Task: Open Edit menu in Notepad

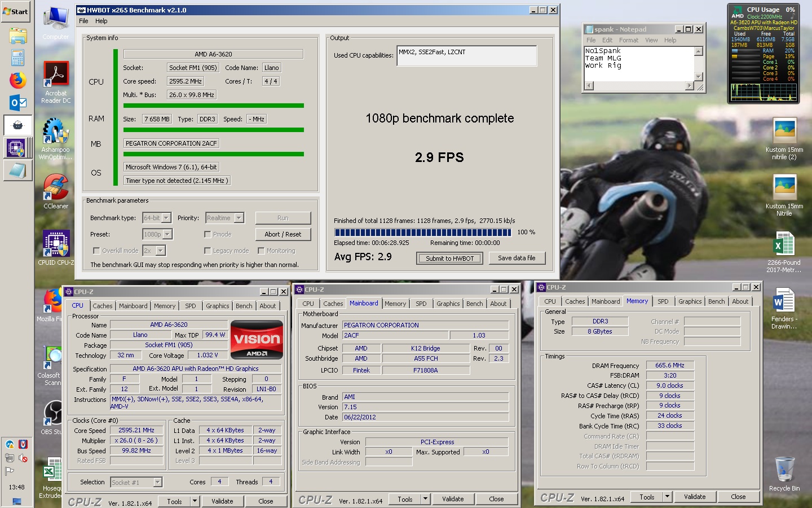Action: point(607,40)
